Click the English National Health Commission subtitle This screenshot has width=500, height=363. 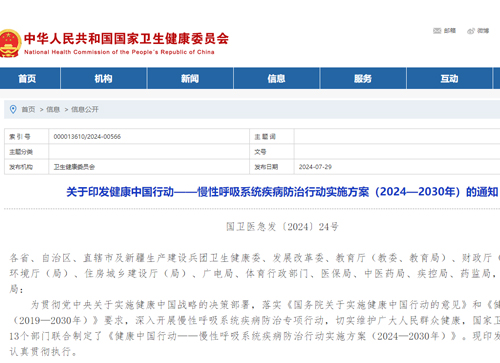119,52
